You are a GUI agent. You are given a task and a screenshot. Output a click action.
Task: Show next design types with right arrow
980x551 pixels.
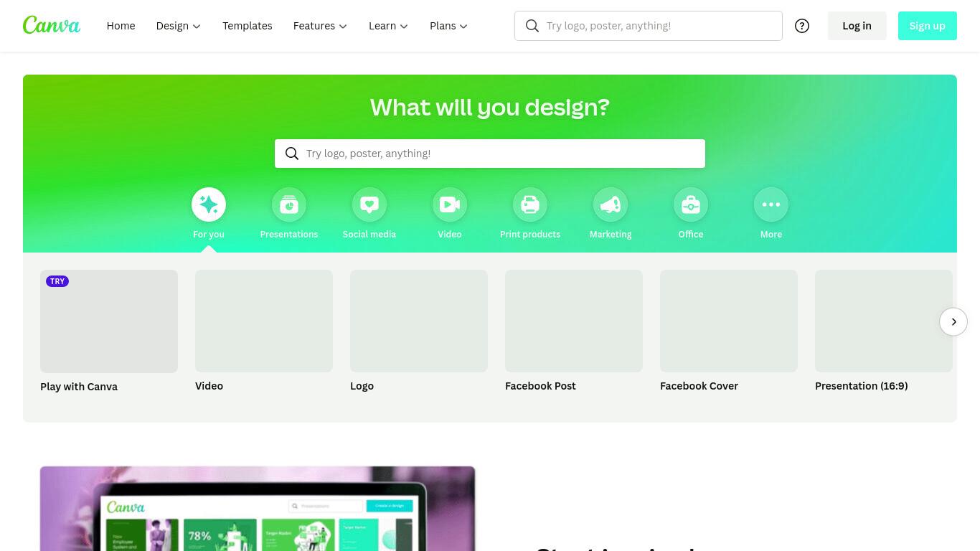pyautogui.click(x=953, y=321)
